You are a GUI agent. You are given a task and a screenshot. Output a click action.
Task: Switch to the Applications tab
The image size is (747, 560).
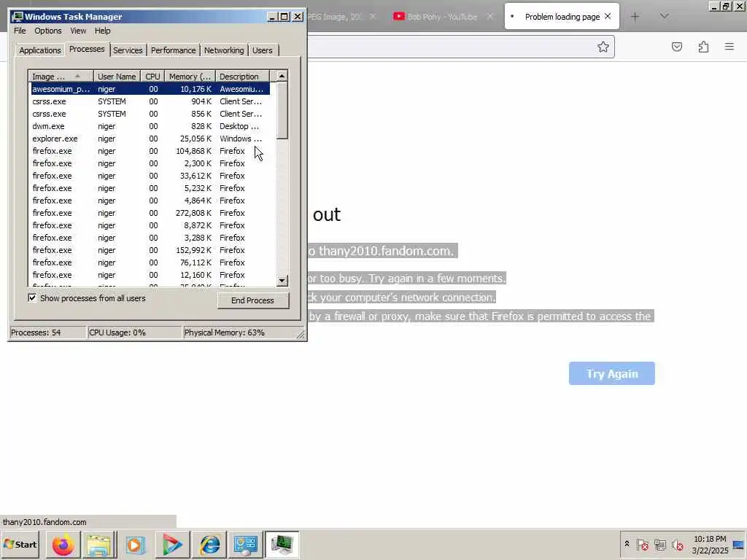[x=40, y=50]
